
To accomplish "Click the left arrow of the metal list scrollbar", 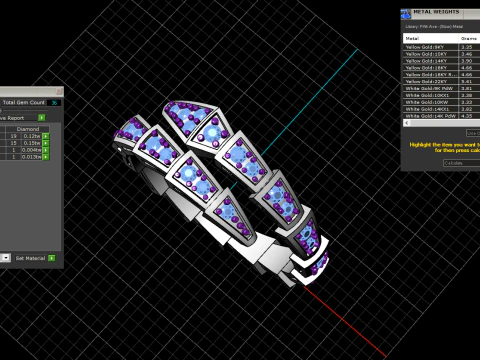I will point(407,123).
